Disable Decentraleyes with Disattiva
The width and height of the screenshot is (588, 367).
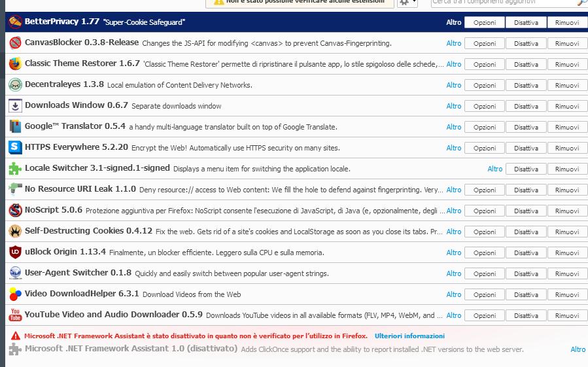[526, 86]
